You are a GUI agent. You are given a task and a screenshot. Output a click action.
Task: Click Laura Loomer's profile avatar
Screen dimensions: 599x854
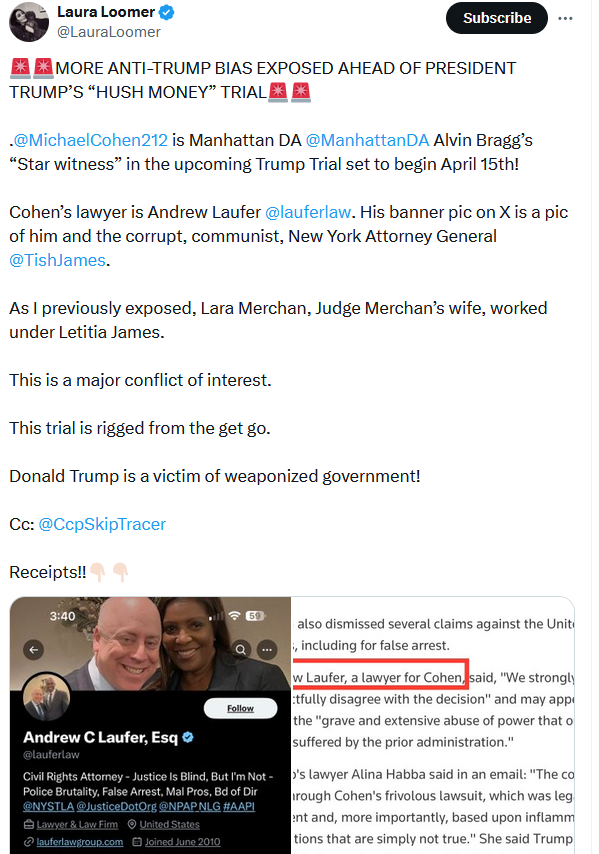[x=29, y=22]
